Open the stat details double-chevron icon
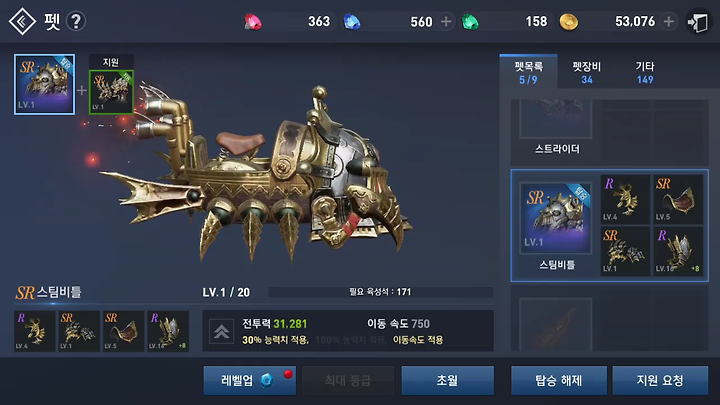Viewport: 720px width, 405px height. (x=221, y=331)
